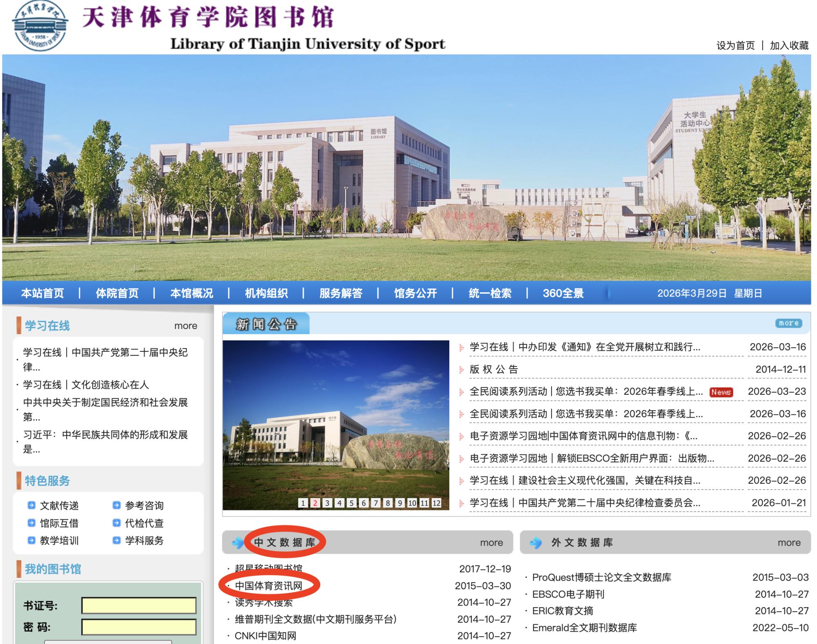Click the red News badge icon
The image size is (817, 644).
point(721,392)
